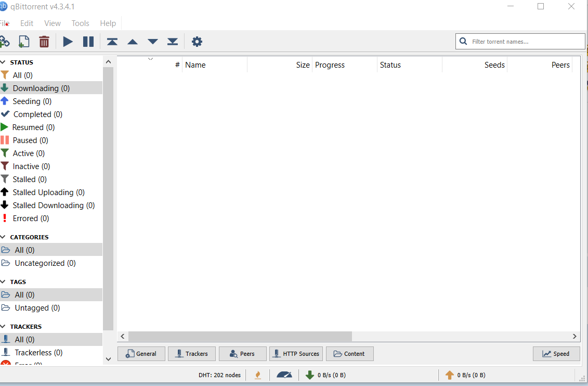Select the Stalled Downloading (0) filter
Screen dimensions: 588x386
(51, 205)
